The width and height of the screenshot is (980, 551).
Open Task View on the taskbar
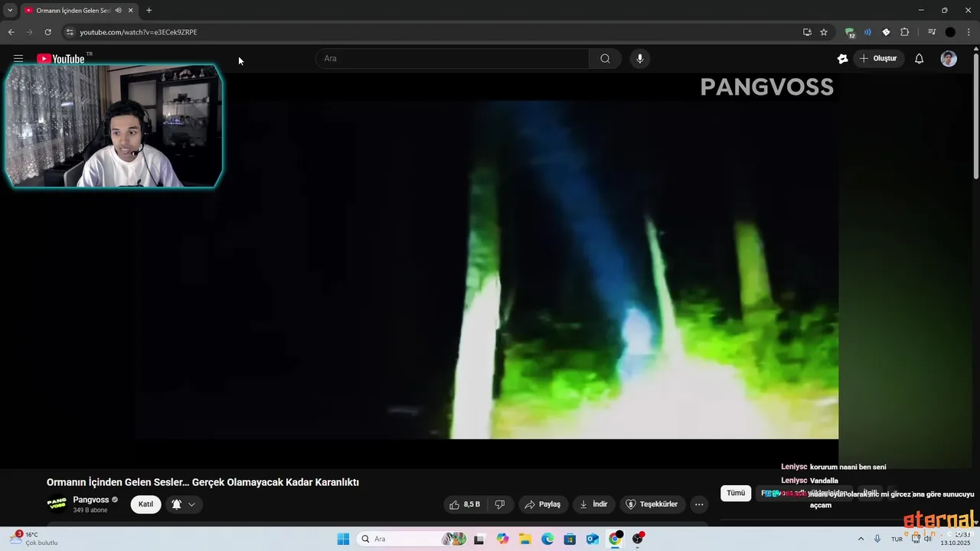(479, 539)
